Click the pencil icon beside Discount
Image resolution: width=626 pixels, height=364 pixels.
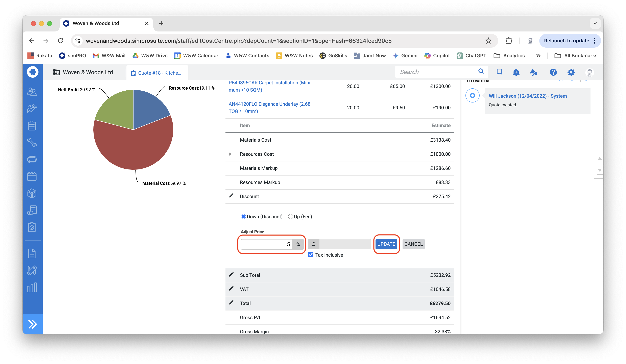tap(231, 196)
